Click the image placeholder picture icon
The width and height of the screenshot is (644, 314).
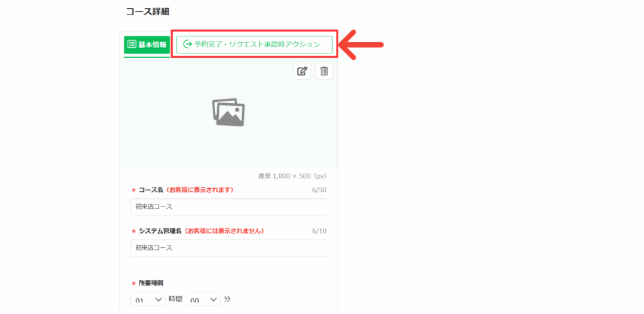[x=228, y=112]
